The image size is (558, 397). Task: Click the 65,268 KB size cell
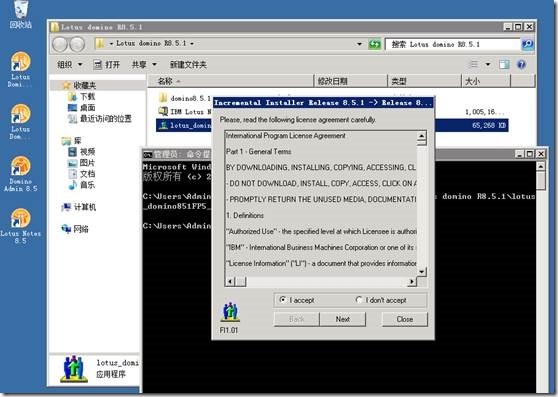coord(489,125)
